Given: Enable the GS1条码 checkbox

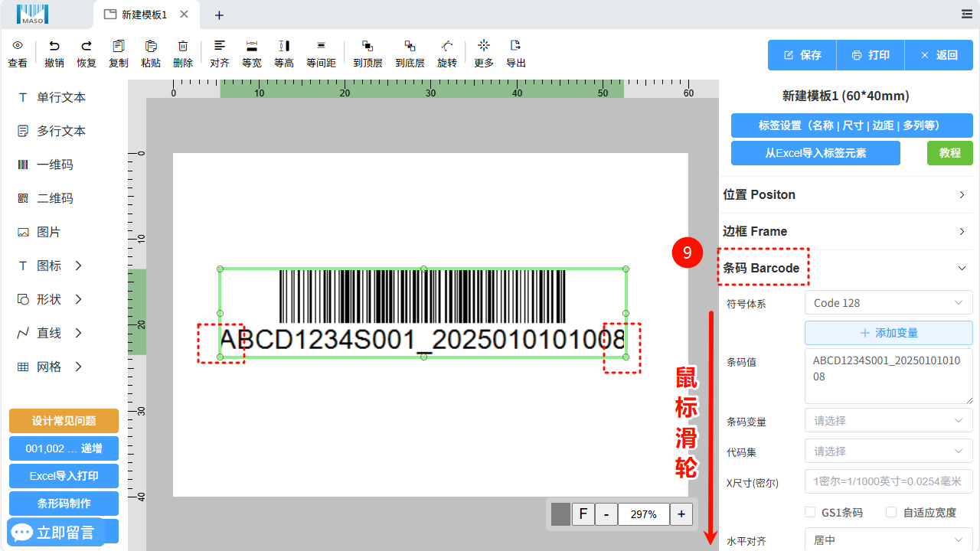Looking at the screenshot, I should [810, 512].
